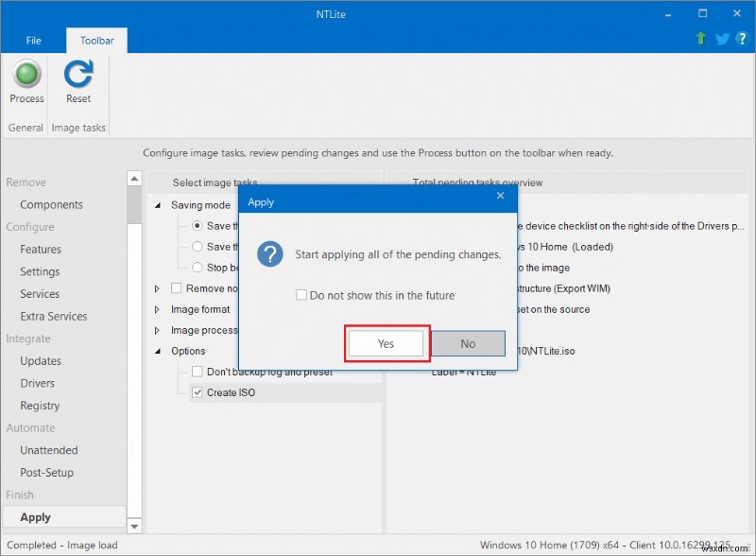Toggle the Create ISO checkbox
Viewport: 756px width, 556px height.
click(198, 392)
